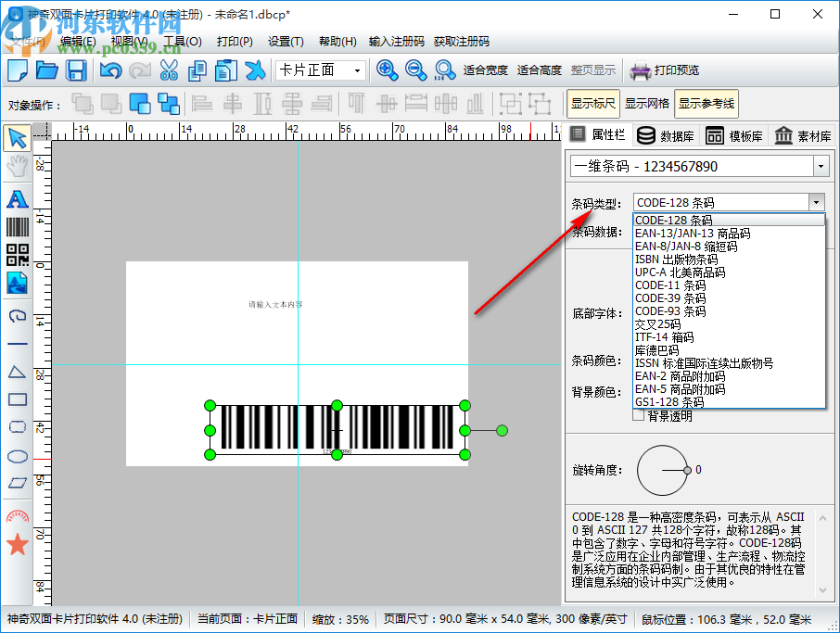840x633 pixels.
Task: Click the barcode rotation handle on the canvas
Action: point(502,430)
